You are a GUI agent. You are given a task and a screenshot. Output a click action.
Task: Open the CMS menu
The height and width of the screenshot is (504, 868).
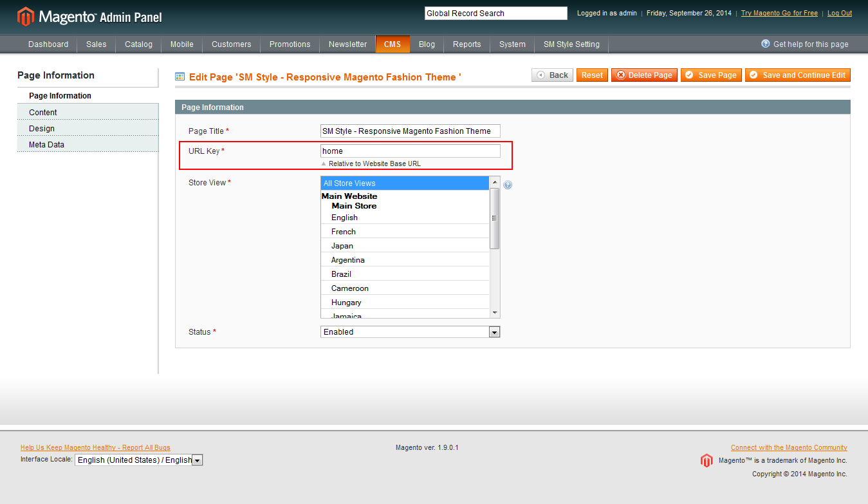coord(392,44)
